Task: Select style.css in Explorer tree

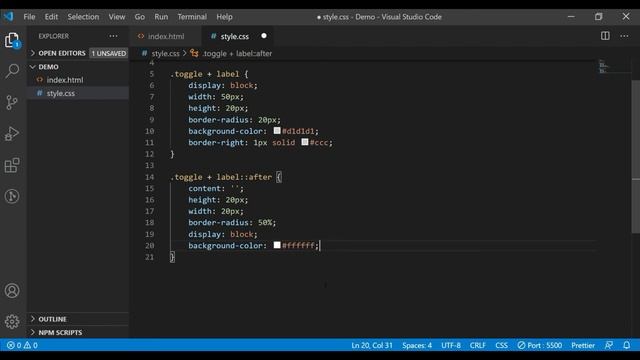Action: click(x=60, y=93)
